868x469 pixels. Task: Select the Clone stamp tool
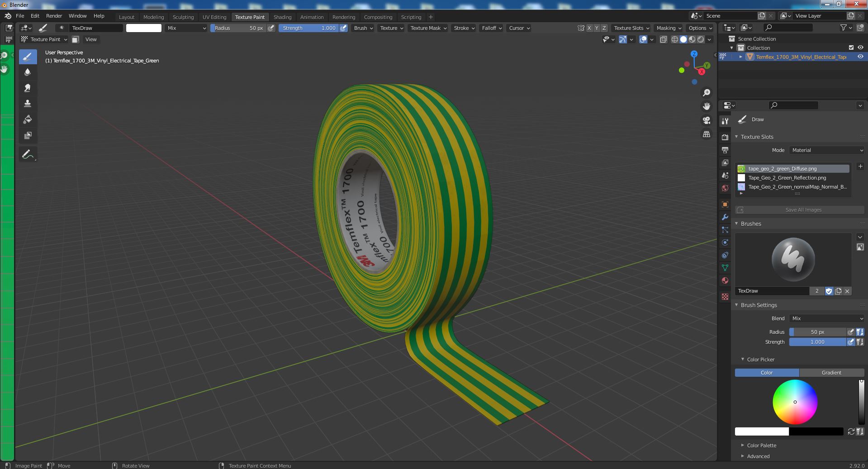click(28, 104)
